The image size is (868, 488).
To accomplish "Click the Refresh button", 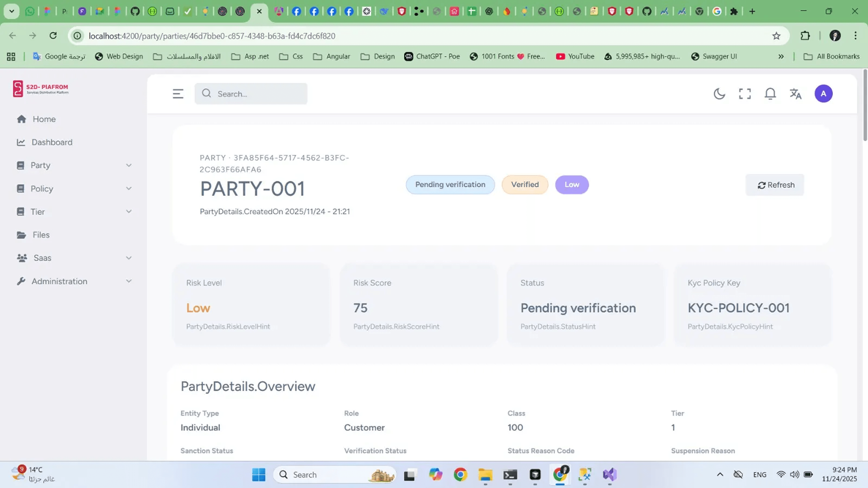I will [x=775, y=185].
